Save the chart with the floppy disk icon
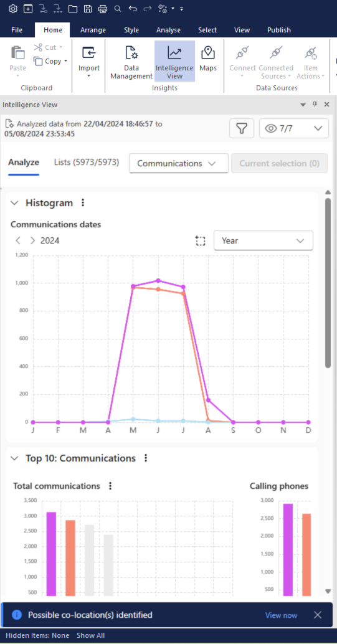 coord(88,9)
